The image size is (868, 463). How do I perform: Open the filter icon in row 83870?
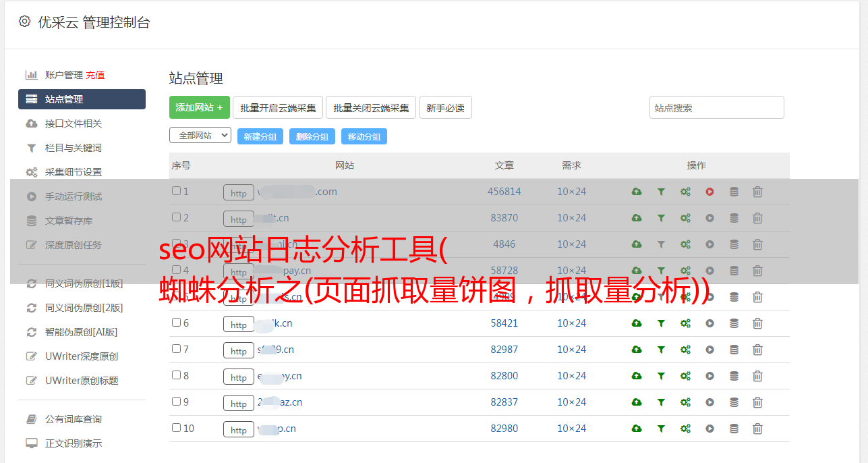coord(661,218)
